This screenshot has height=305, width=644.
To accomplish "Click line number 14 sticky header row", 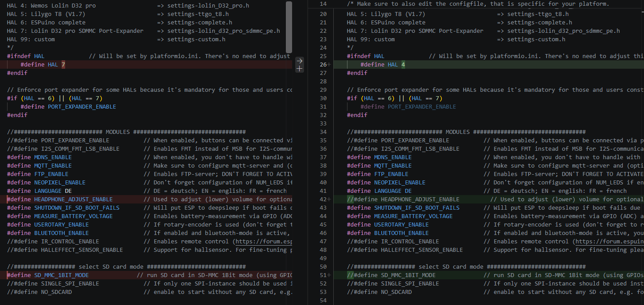I will tap(476, 4).
